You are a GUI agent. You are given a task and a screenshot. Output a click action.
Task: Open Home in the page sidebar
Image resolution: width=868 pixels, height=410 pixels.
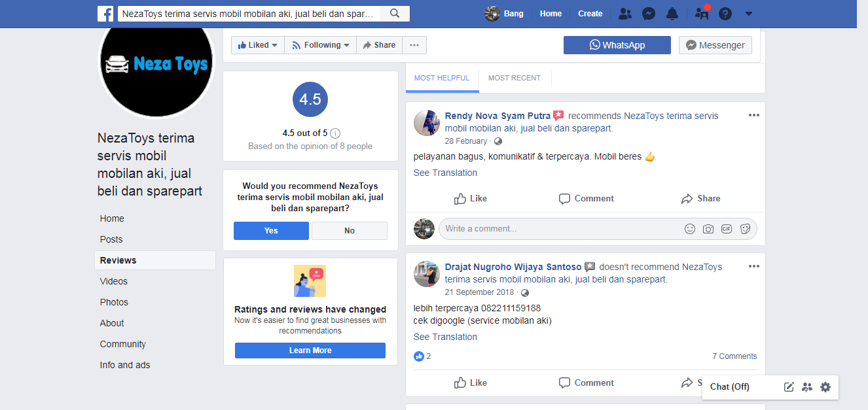point(112,218)
